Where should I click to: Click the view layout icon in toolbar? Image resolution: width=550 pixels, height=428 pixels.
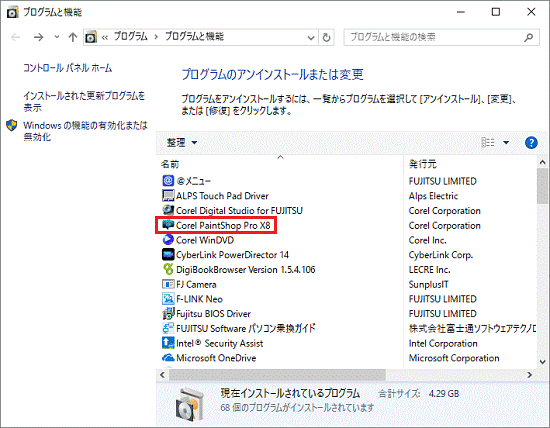click(x=488, y=142)
